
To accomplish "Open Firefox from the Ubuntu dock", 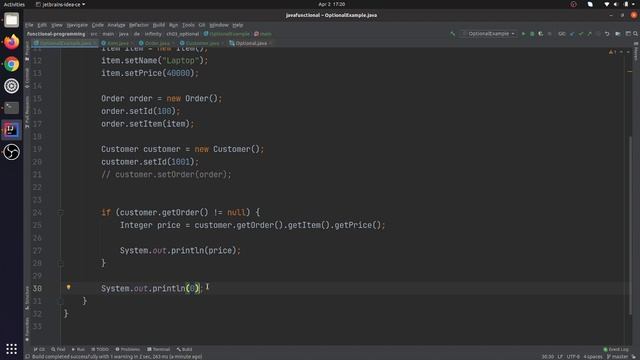I will click(x=11, y=42).
